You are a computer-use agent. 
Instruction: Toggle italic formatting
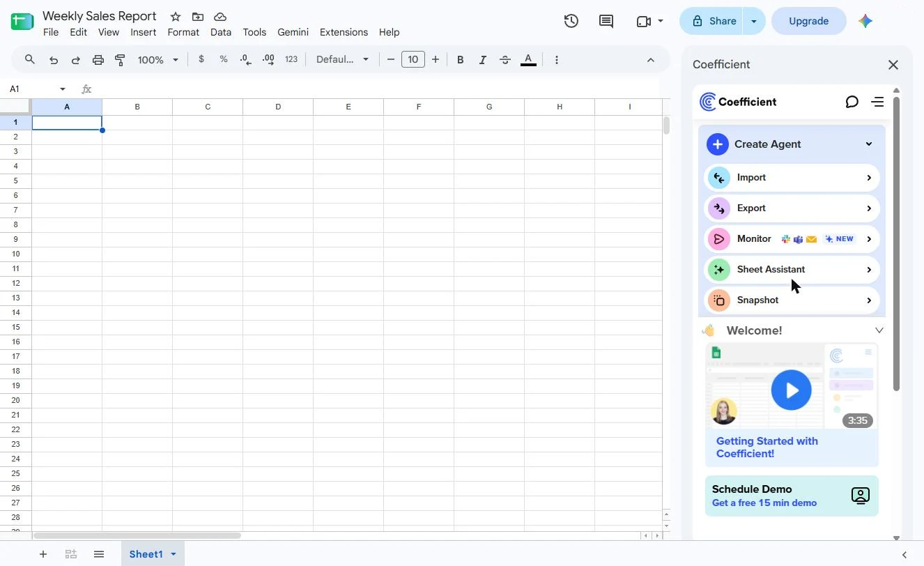tap(482, 60)
